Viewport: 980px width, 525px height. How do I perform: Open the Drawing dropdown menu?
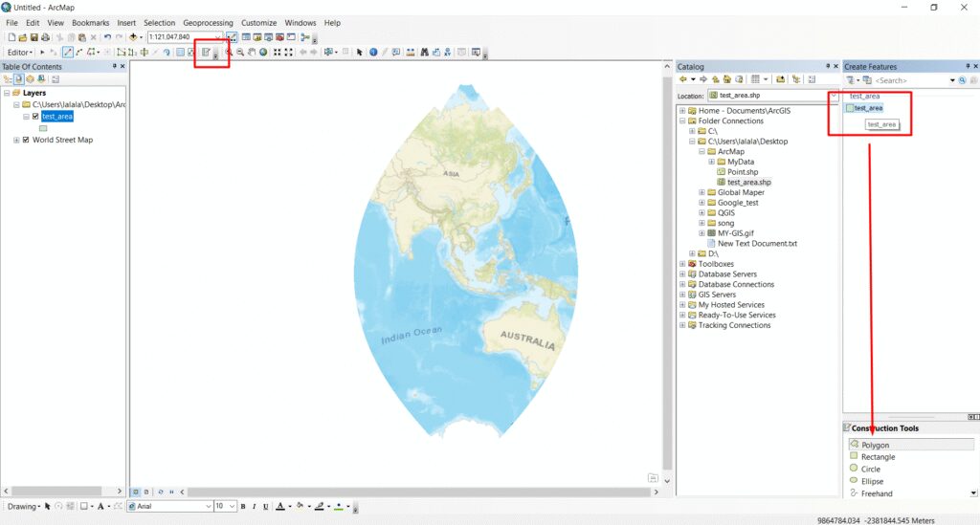24,506
